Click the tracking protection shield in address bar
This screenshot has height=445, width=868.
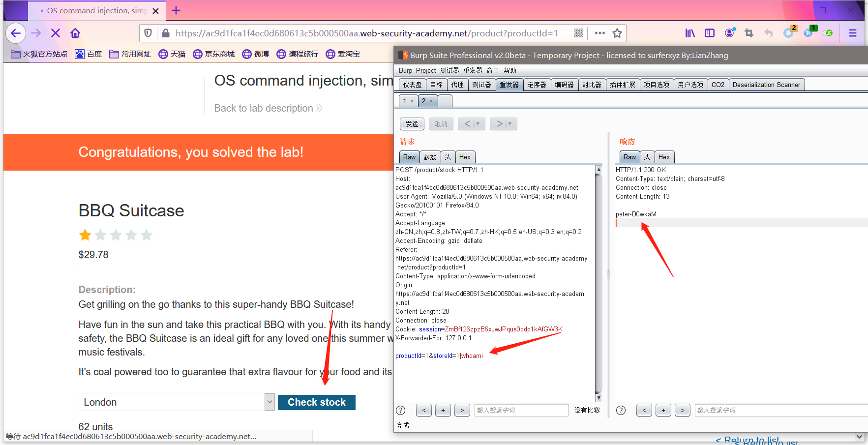point(148,33)
